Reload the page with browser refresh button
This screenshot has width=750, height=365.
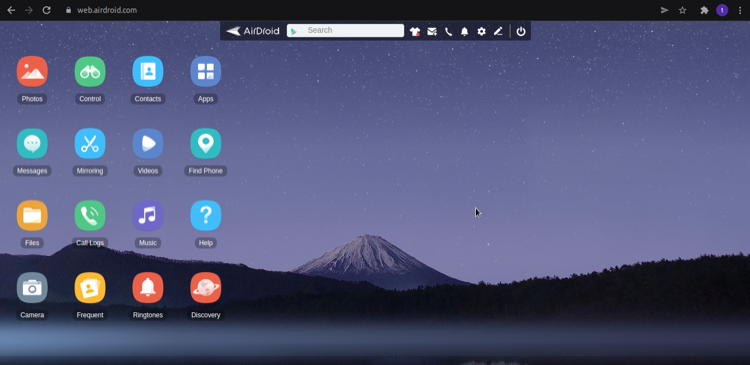click(46, 10)
